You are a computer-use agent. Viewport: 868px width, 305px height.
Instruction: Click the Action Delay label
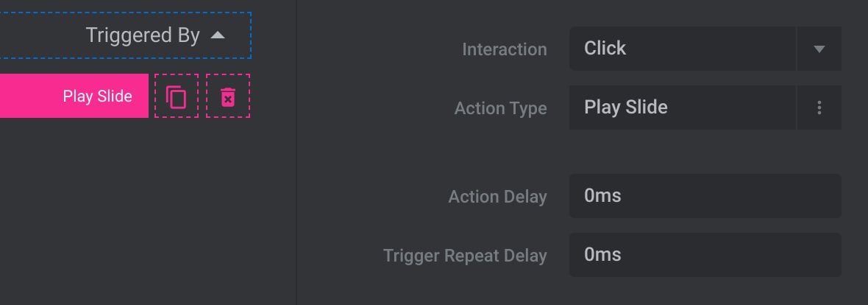click(498, 197)
